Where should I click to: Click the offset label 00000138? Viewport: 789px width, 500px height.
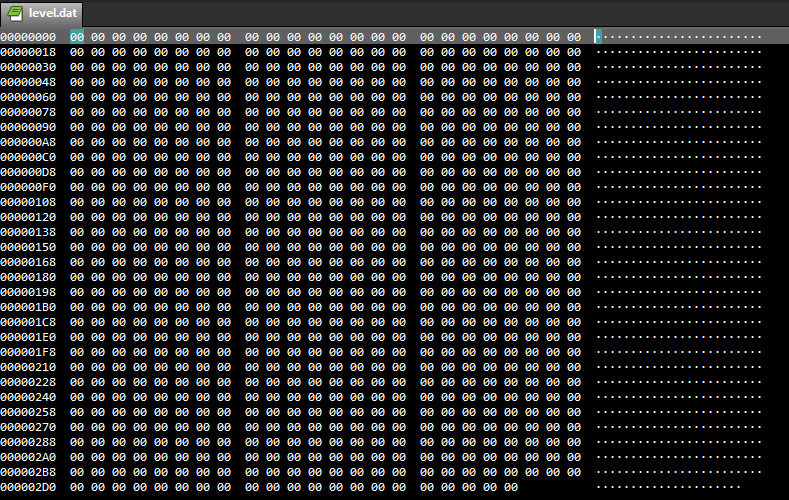coord(28,232)
